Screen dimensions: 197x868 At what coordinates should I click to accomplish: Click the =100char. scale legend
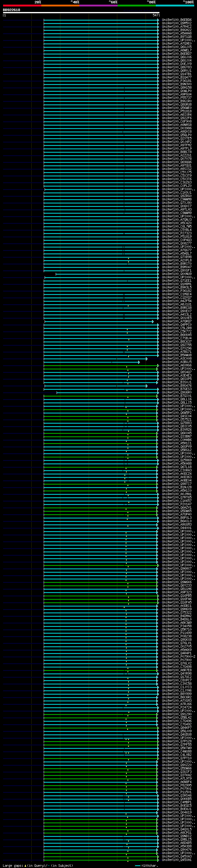(146, 866)
